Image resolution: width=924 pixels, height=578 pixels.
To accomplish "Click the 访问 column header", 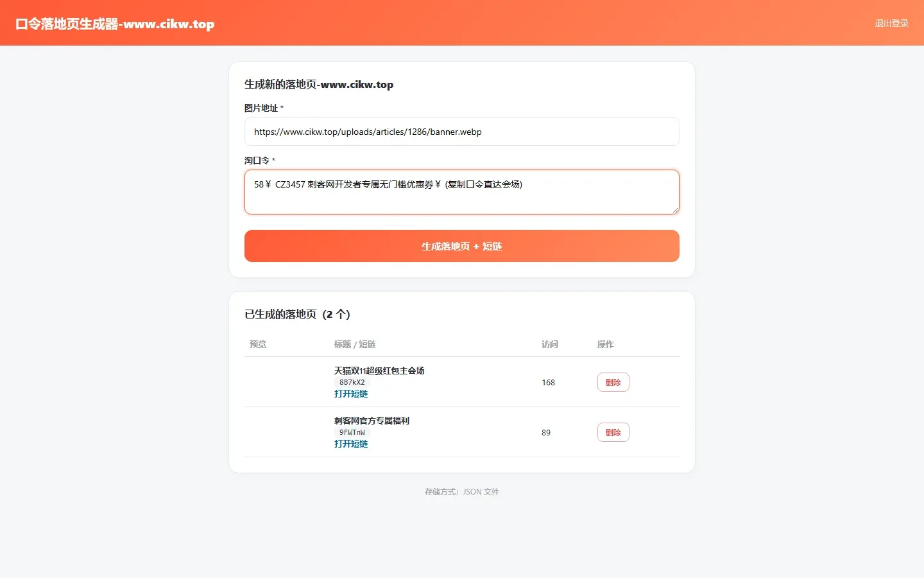I will coord(550,344).
